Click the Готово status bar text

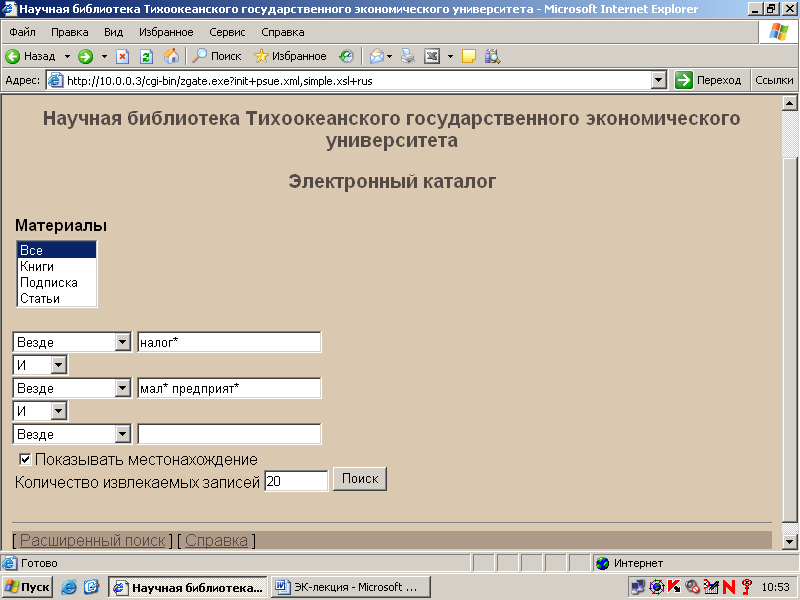[39, 563]
